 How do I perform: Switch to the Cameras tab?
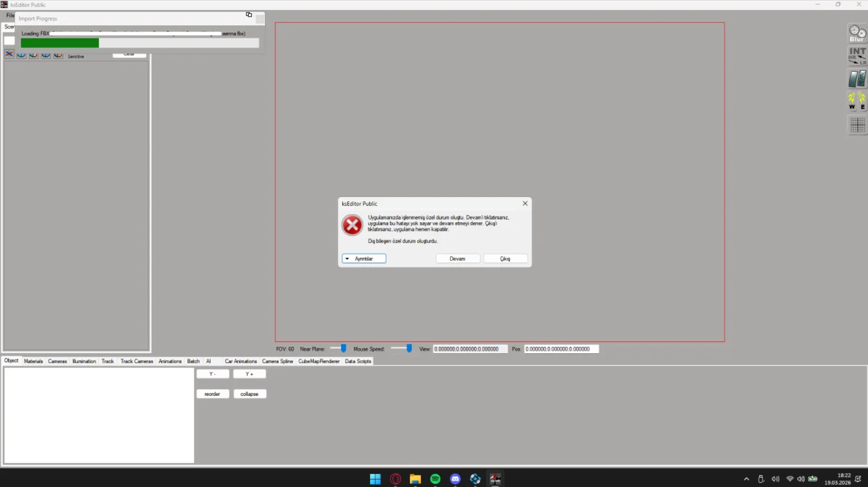[x=58, y=361]
